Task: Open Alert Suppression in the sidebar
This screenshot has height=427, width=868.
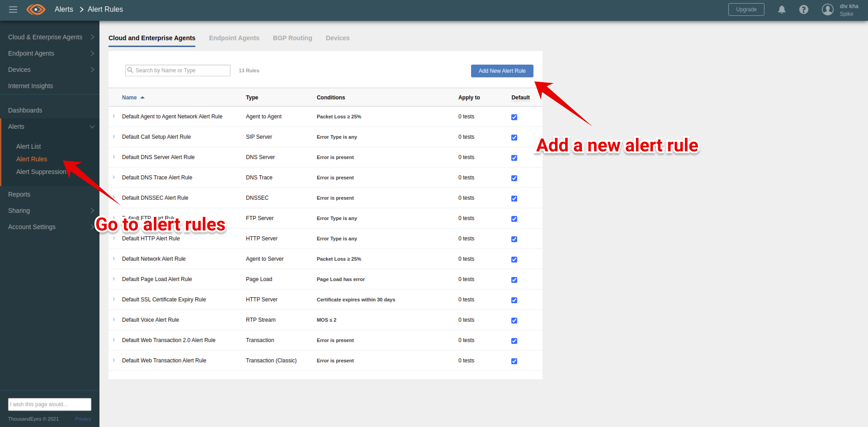Action: click(41, 172)
